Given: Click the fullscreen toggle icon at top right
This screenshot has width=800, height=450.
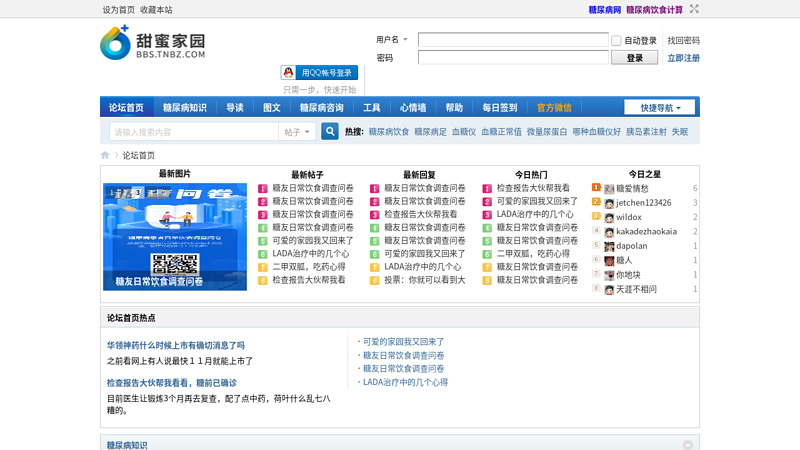Looking at the screenshot, I should [x=694, y=9].
